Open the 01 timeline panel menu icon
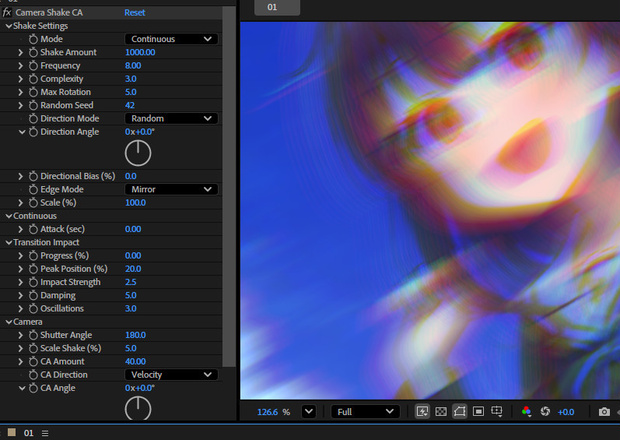 click(x=45, y=433)
